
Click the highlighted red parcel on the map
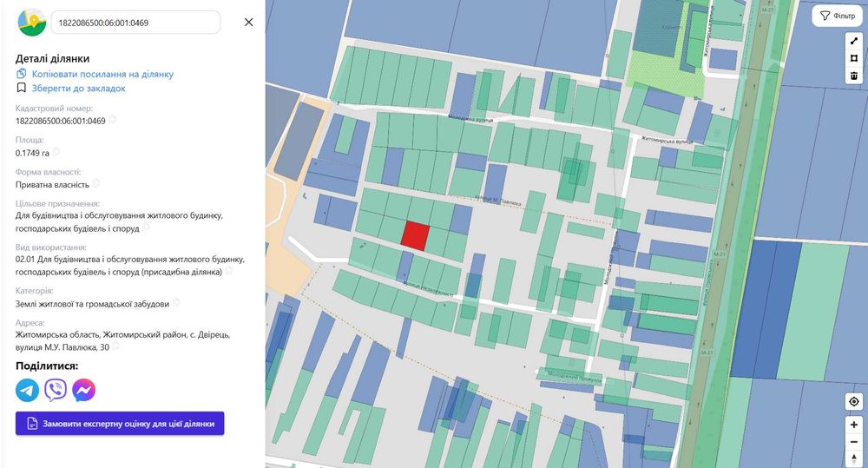pos(415,236)
